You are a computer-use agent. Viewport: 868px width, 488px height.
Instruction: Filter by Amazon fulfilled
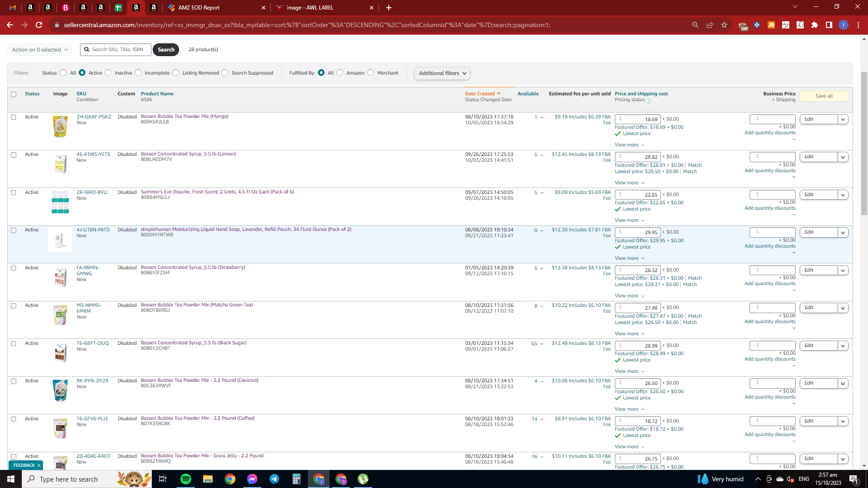[340, 73]
